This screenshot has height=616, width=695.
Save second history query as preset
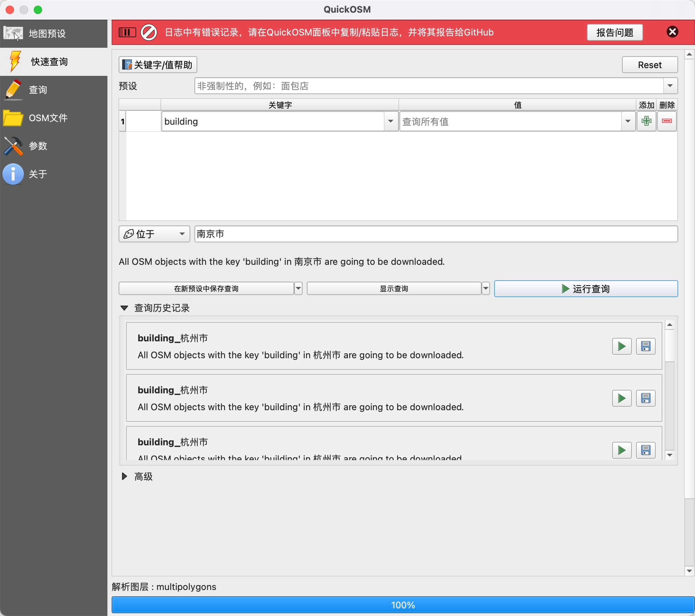[646, 398]
